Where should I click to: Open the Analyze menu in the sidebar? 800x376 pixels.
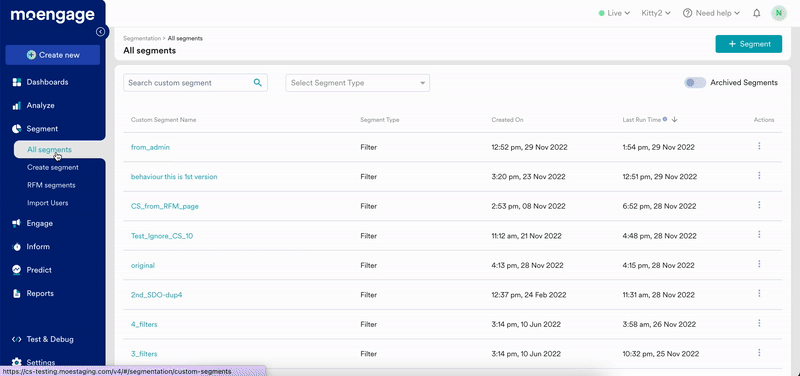pos(40,106)
